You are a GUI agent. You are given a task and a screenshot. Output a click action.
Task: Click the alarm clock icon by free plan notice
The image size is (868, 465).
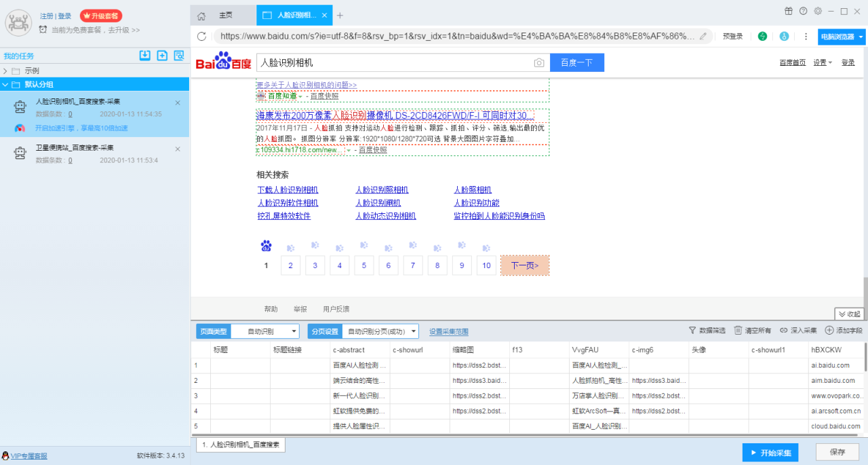(43, 30)
